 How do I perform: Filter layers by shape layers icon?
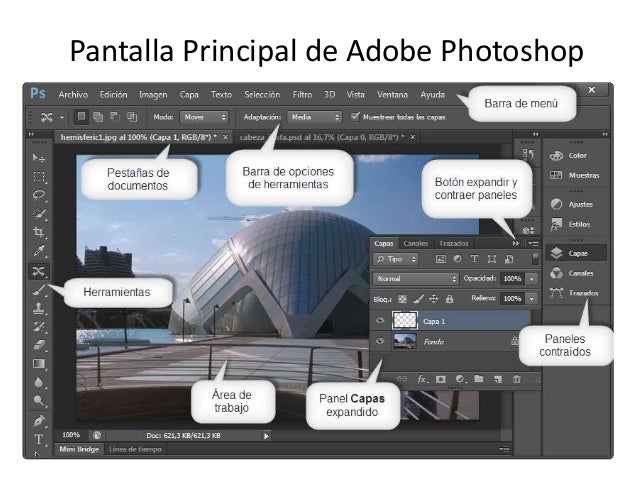click(x=492, y=259)
